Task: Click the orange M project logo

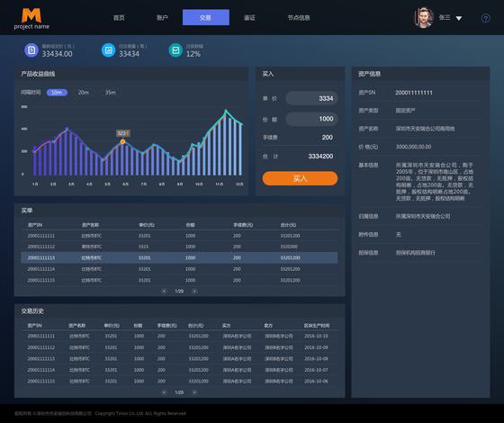Action: pyautogui.click(x=31, y=15)
